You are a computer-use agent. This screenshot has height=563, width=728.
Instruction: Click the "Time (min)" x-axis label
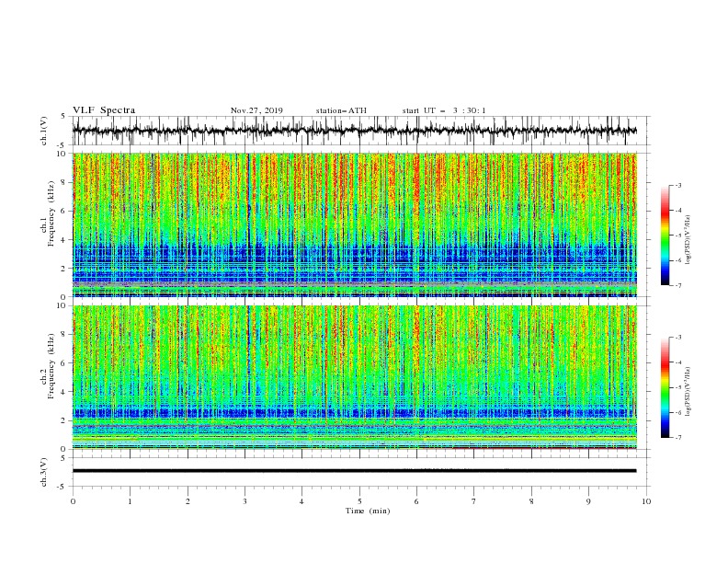pyautogui.click(x=368, y=511)
